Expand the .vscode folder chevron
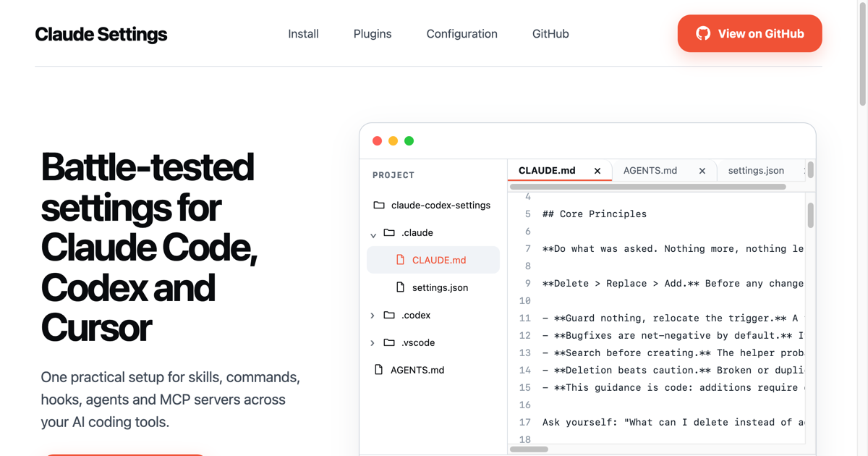Screen dimensions: 868x456 click(373, 343)
